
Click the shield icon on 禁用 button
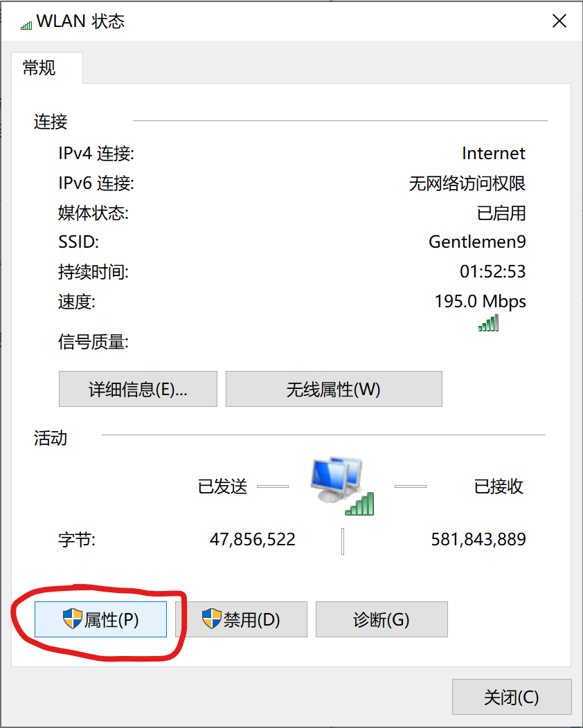(x=212, y=619)
